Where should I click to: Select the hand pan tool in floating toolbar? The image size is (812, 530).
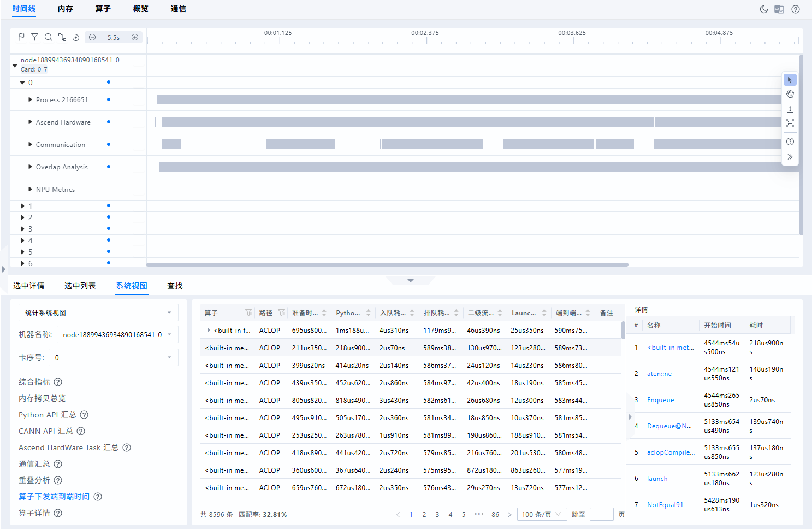790,95
